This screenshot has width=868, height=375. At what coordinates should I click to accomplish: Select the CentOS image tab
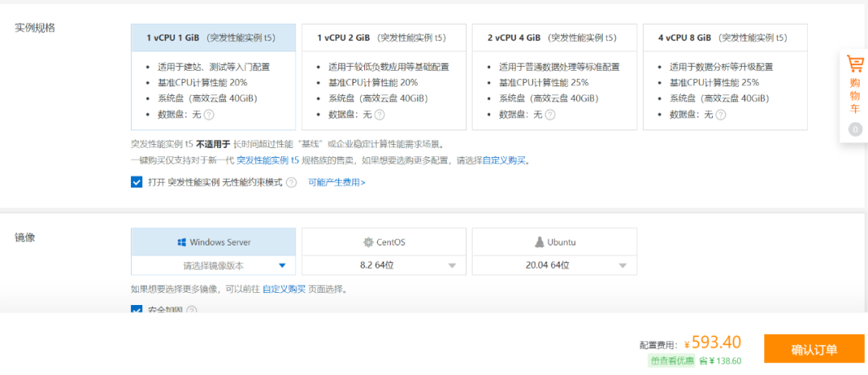384,242
